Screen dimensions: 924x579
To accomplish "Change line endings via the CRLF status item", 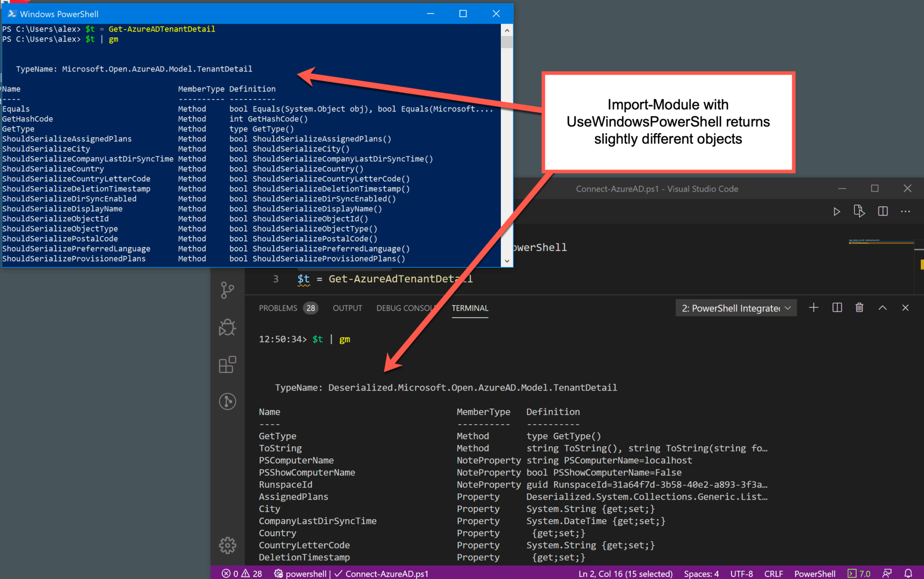I will 774,573.
